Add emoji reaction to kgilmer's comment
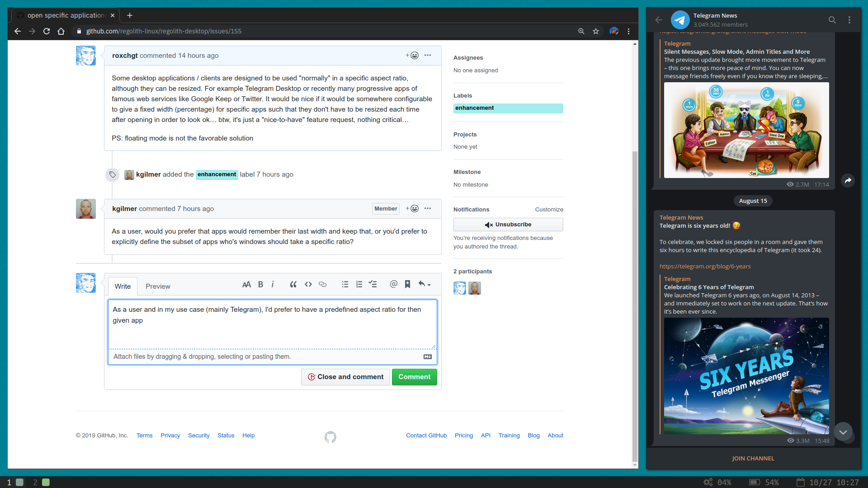This screenshot has height=488, width=868. [x=414, y=208]
